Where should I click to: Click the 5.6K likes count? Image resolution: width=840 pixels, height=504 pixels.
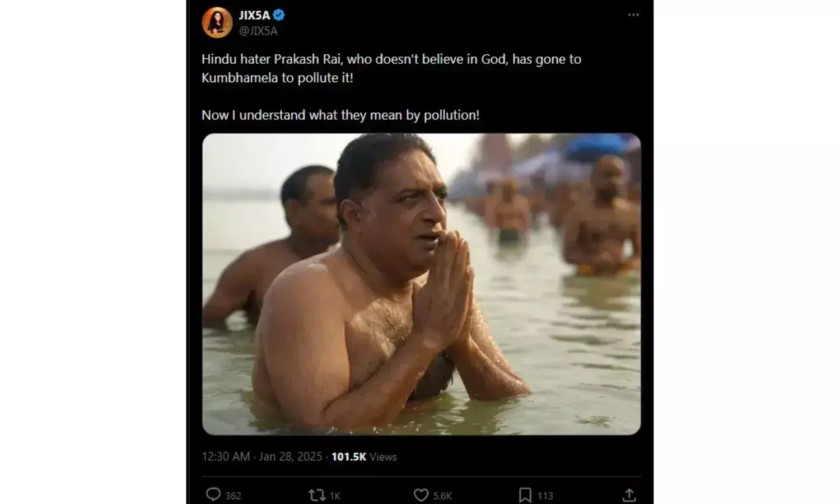[x=442, y=496]
